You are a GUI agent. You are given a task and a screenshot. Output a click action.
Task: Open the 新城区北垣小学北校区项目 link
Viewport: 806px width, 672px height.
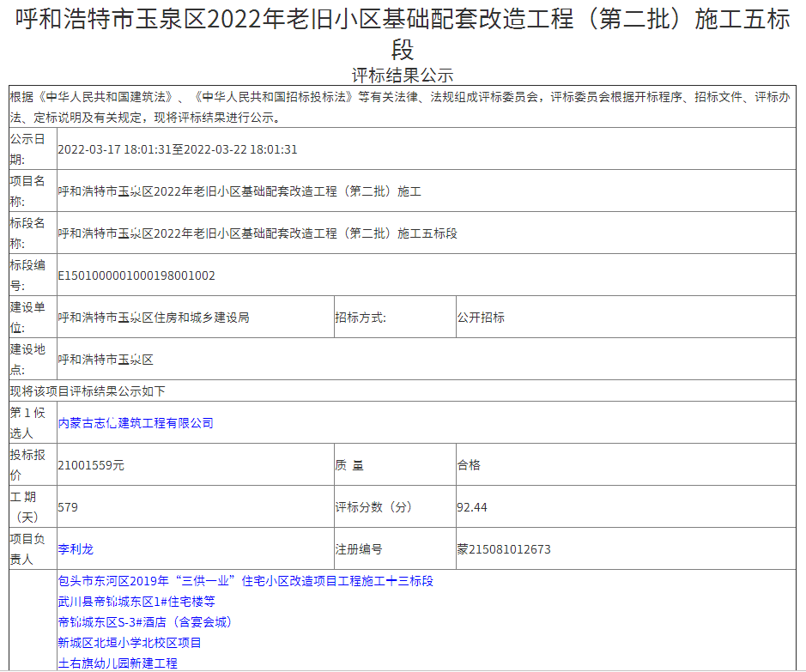click(x=130, y=643)
